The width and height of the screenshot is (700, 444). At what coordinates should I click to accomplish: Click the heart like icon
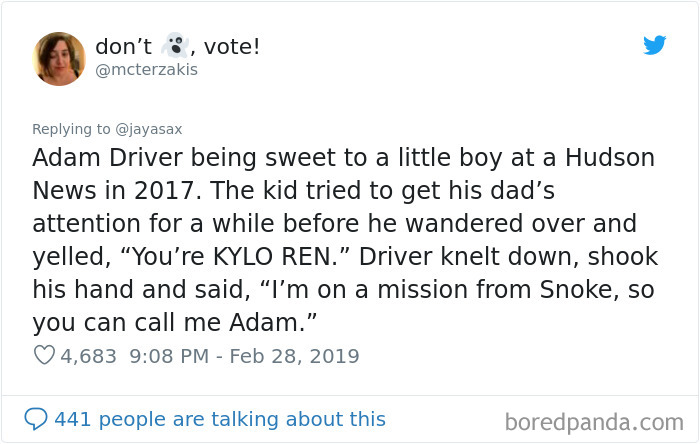(44, 355)
